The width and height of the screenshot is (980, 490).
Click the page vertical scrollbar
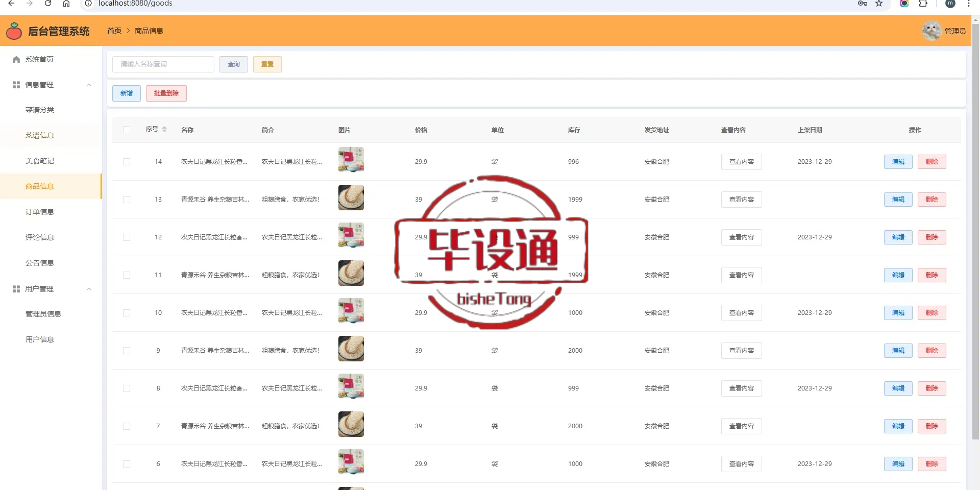tap(975, 230)
